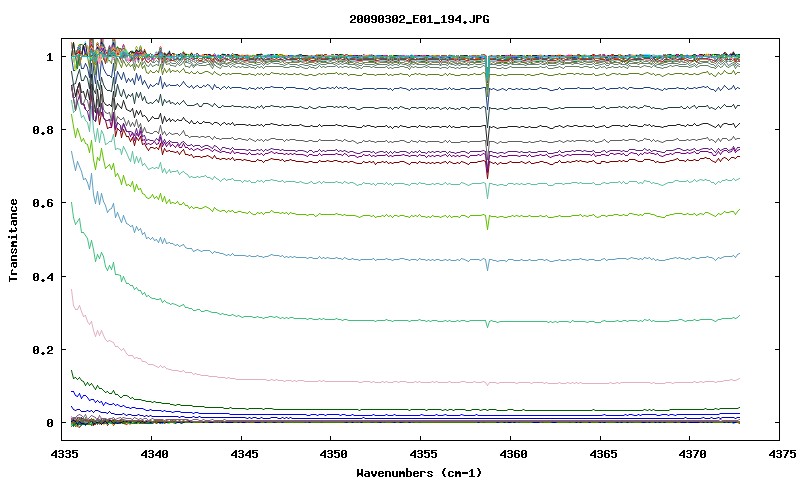Click the Transmittance y-axis label
This screenshot has width=800, height=480.
pos(14,240)
